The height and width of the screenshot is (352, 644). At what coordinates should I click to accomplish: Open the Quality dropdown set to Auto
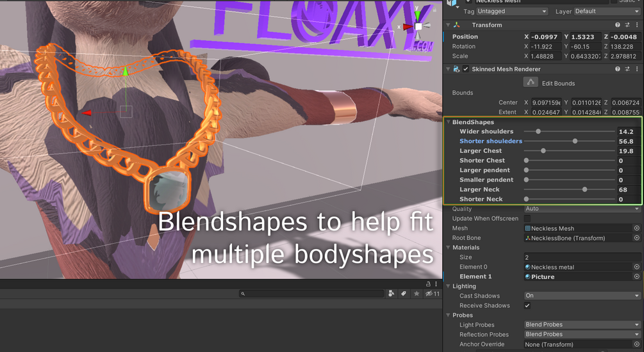582,209
